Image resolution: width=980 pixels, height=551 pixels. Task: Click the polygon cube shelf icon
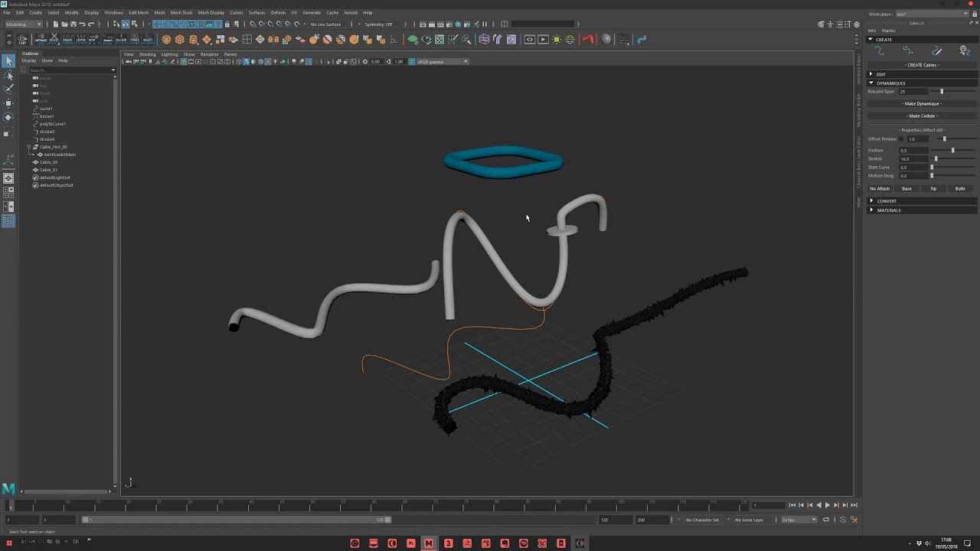(x=180, y=40)
